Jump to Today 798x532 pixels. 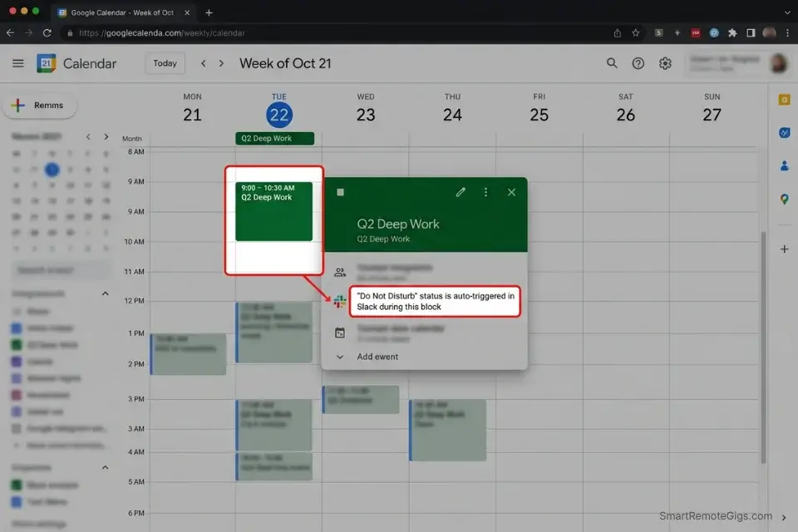click(165, 63)
